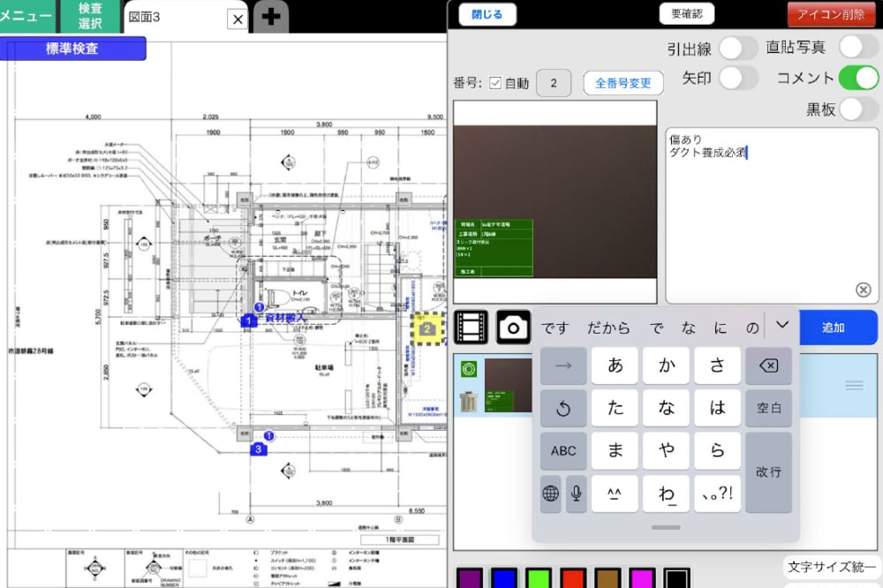
Task: Select the film strip video icon
Action: tap(471, 327)
